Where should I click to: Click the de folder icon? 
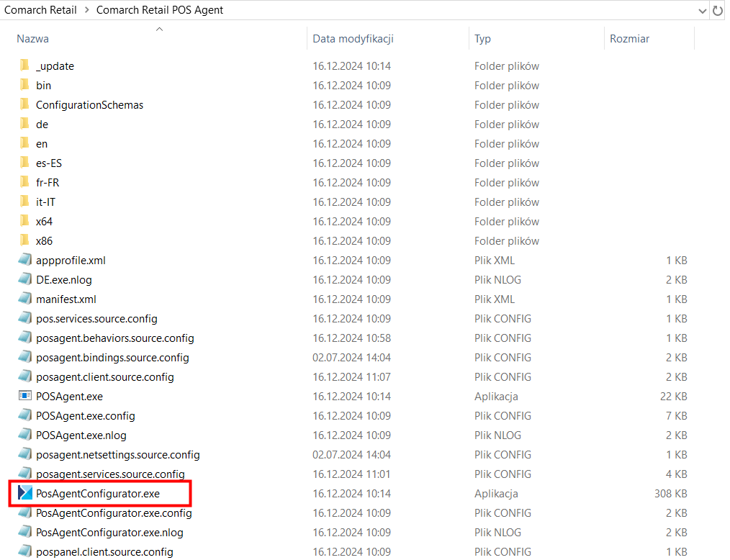point(25,125)
